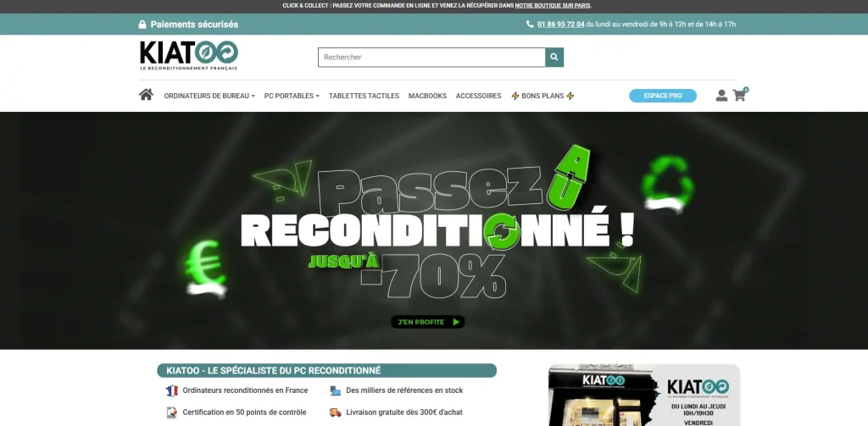Click the Du lundi au jeudi opening hours text
The height and width of the screenshot is (426, 868).
(698, 409)
